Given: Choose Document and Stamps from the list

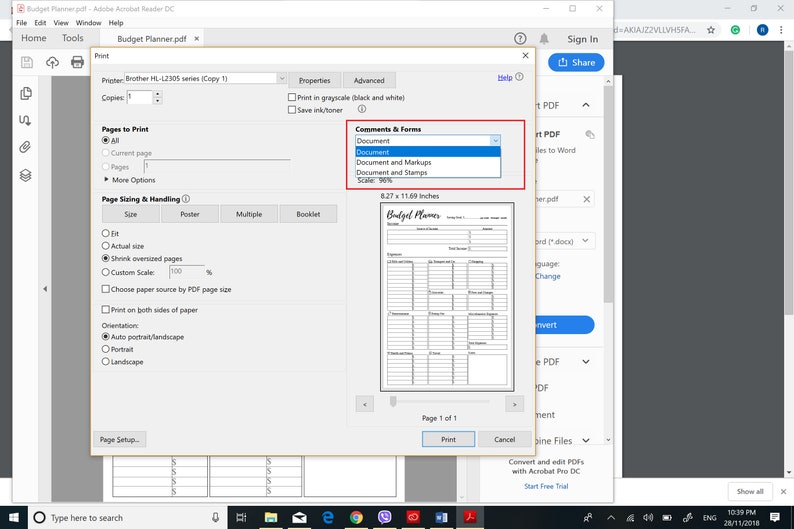Looking at the screenshot, I should (428, 172).
